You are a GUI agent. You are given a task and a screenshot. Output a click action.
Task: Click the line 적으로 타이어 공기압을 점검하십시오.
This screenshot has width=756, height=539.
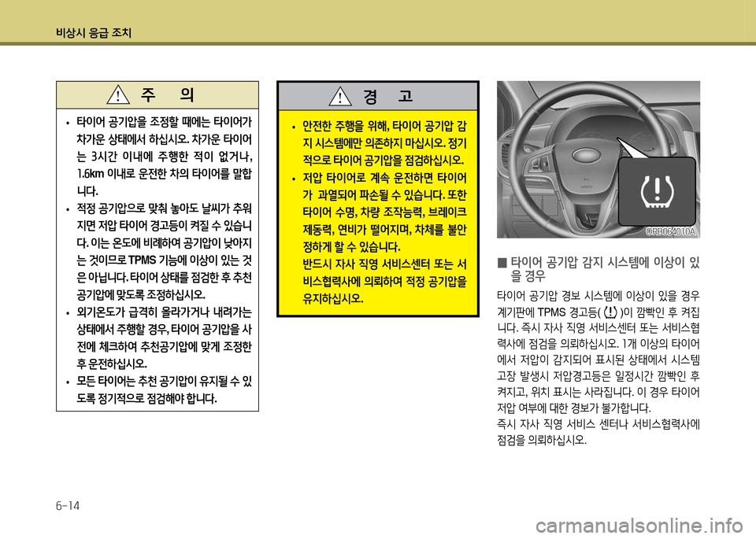(383, 160)
